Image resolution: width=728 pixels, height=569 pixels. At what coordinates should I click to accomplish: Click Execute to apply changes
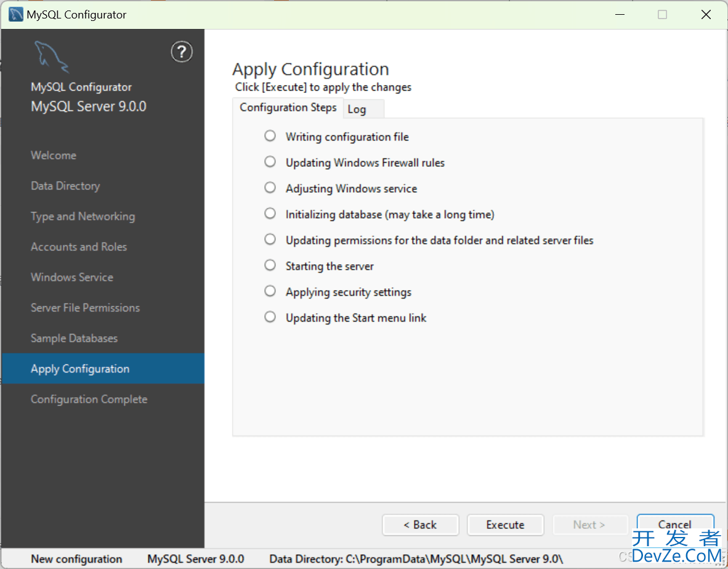(x=505, y=525)
